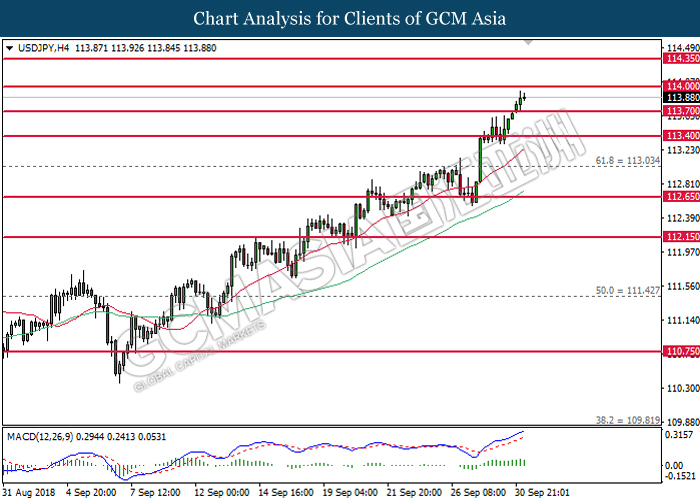Click the 111.560 price axis value

[683, 286]
